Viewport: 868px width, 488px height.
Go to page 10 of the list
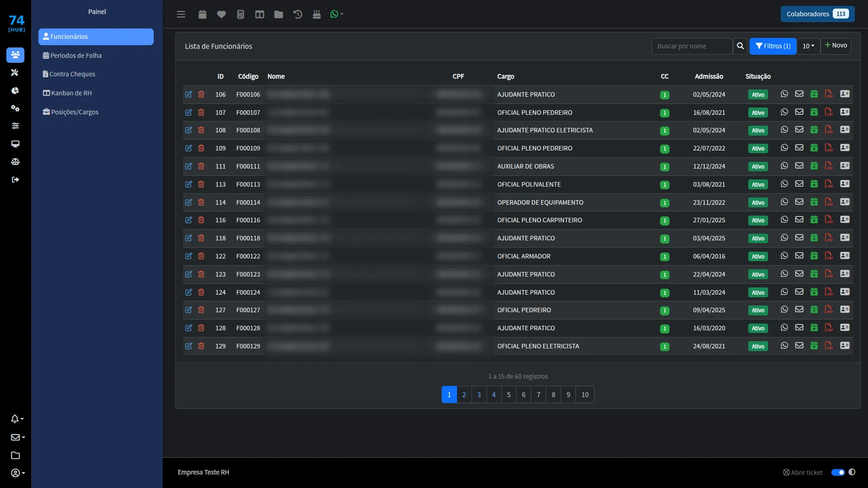[x=585, y=395]
